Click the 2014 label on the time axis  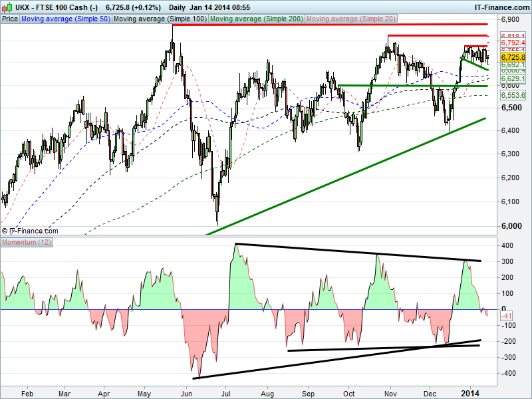pos(470,394)
